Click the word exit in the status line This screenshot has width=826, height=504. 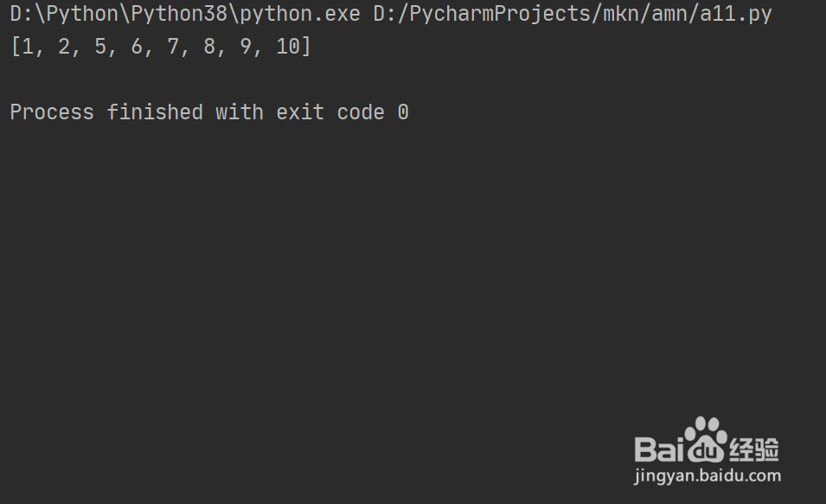(x=300, y=112)
